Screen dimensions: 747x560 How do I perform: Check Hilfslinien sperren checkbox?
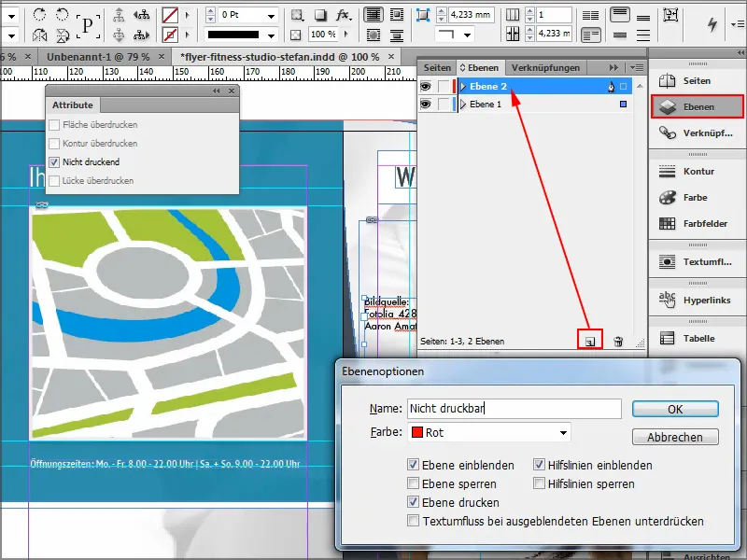pyautogui.click(x=539, y=483)
